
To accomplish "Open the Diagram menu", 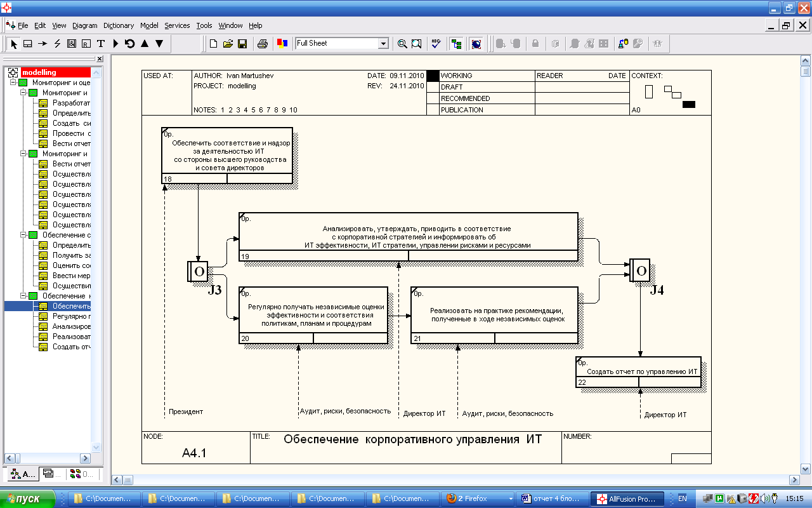I will click(x=85, y=25).
